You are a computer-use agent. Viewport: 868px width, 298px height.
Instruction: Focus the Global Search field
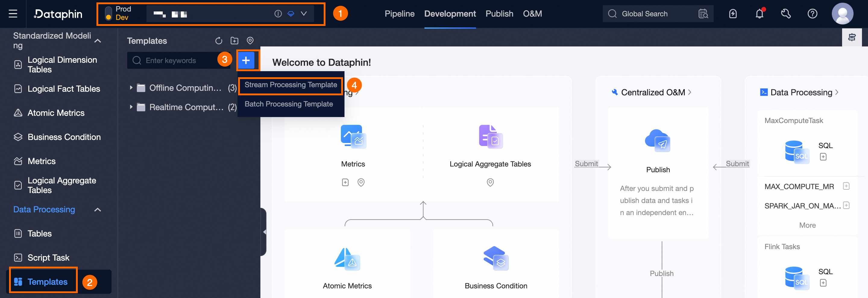(x=650, y=14)
